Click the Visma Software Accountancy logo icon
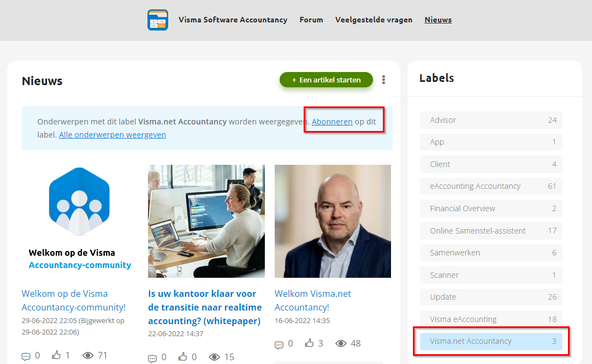This screenshot has width=592, height=364. 157,20
